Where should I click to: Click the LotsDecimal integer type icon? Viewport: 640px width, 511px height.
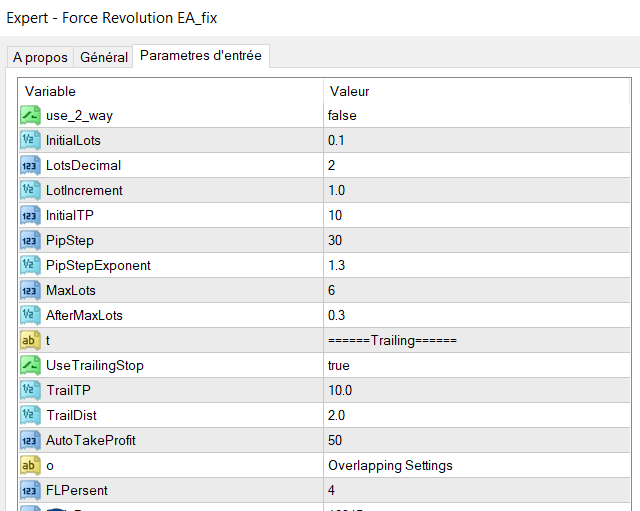pyautogui.click(x=29, y=165)
